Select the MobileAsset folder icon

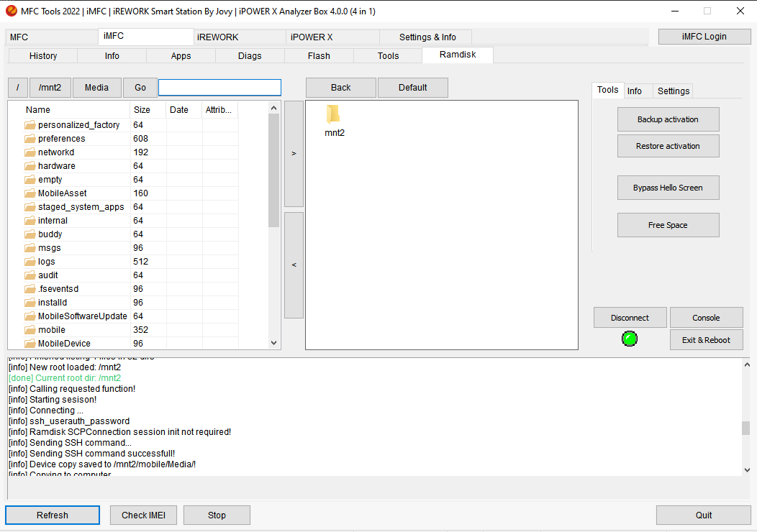(x=30, y=193)
